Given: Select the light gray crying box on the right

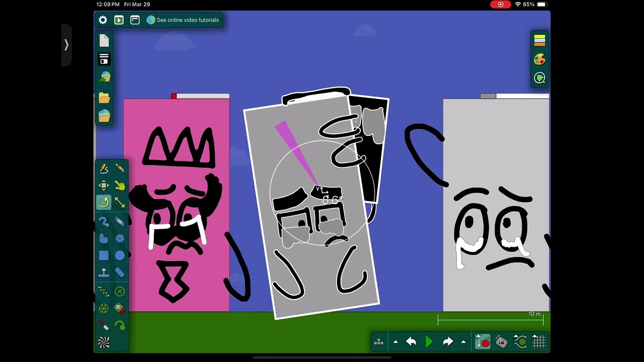Looking at the screenshot, I should coord(496,205).
